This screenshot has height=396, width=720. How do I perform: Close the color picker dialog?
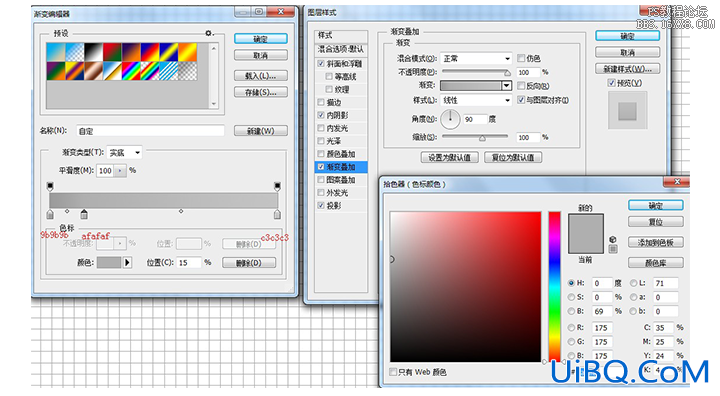coord(677,182)
